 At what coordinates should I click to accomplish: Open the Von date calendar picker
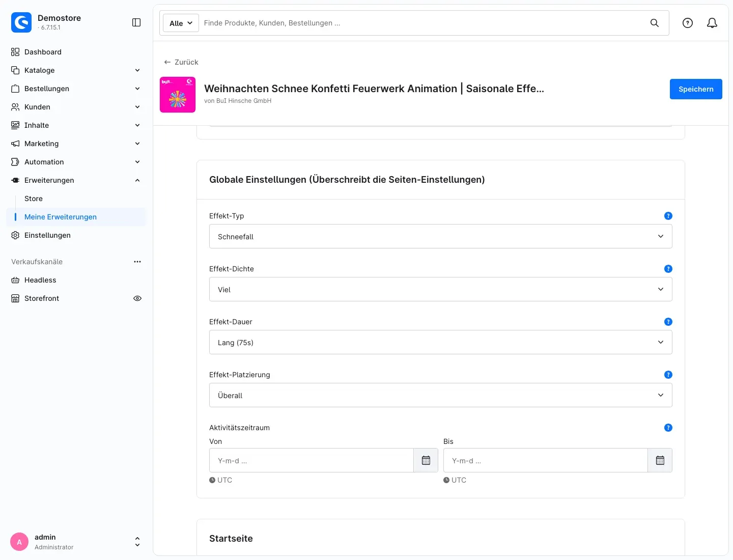coord(426,460)
